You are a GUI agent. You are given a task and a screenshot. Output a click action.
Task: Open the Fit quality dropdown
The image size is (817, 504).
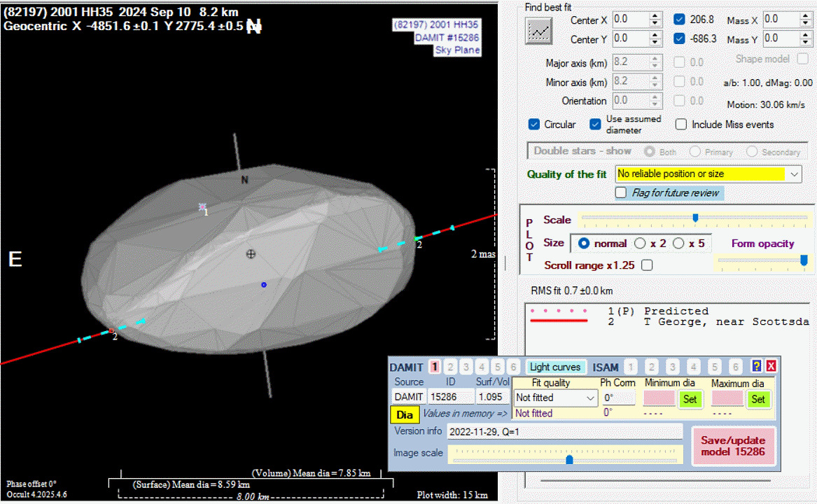click(591, 398)
